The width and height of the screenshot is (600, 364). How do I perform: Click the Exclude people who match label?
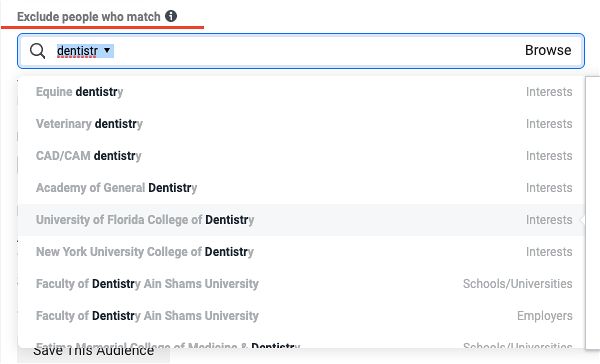tap(88, 17)
